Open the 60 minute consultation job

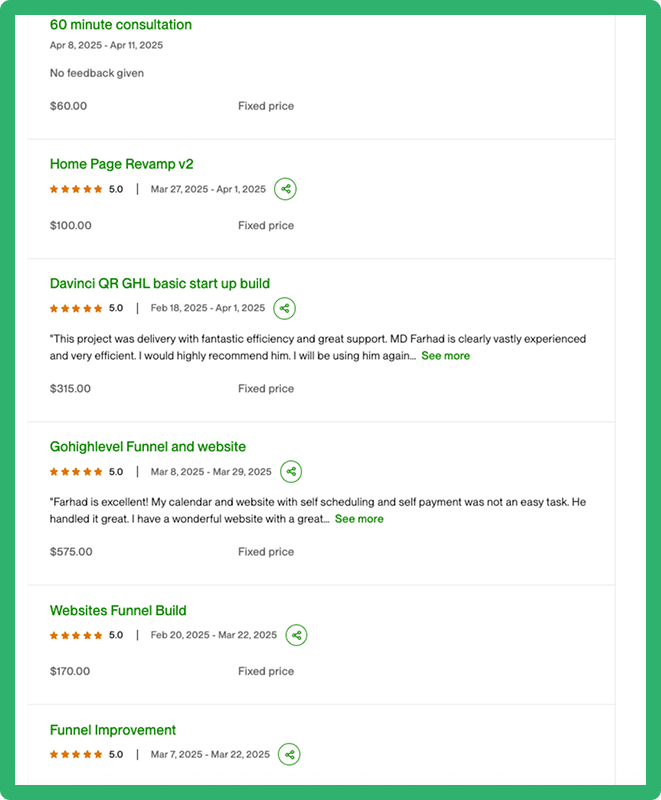(121, 25)
